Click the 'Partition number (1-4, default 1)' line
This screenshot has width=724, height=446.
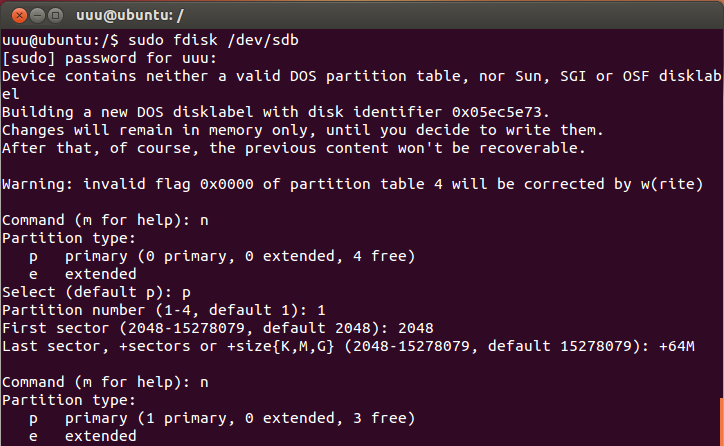[163, 310]
